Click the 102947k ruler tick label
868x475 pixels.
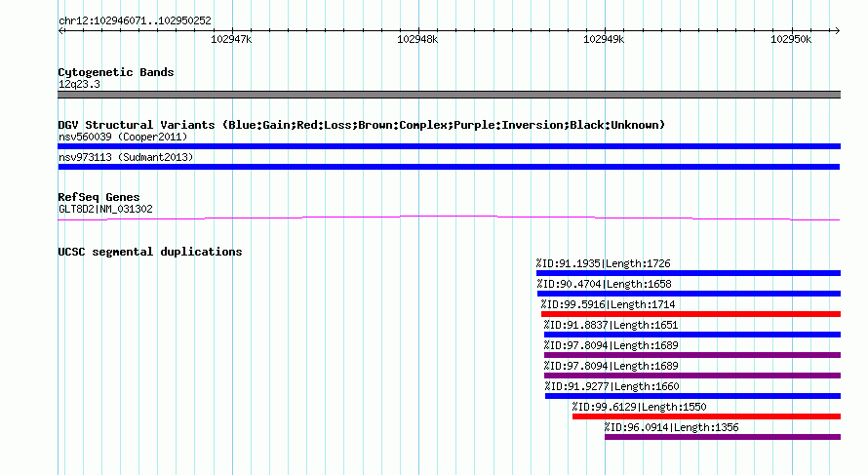pyautogui.click(x=231, y=39)
